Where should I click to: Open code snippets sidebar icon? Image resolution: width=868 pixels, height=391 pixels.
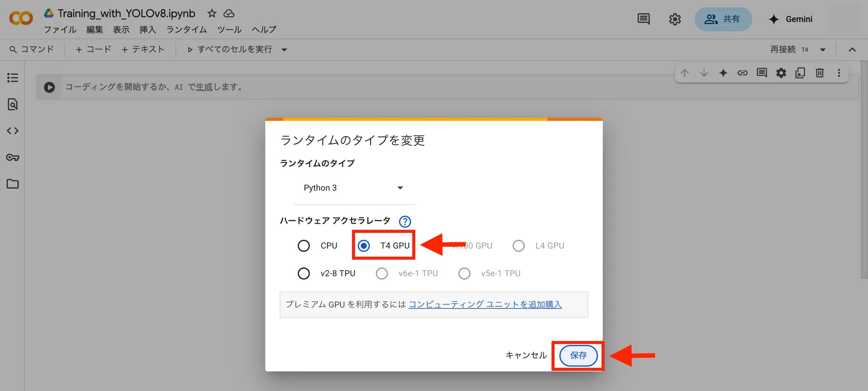[13, 131]
